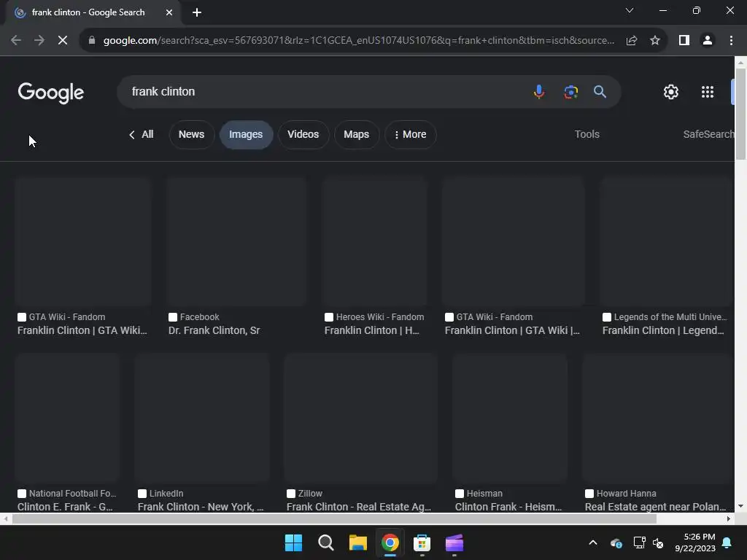Screen dimensions: 747x560
Task: Click the browser address bar URL
Action: 358,41
